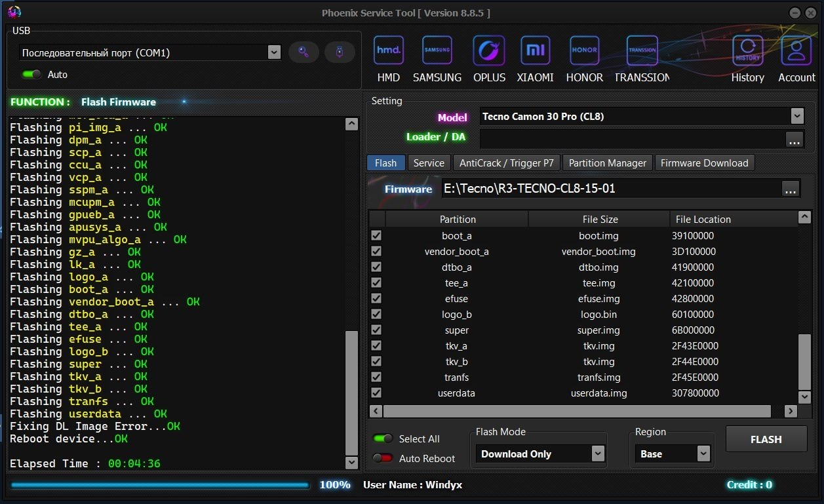Expand the Model dropdown list

(x=797, y=117)
